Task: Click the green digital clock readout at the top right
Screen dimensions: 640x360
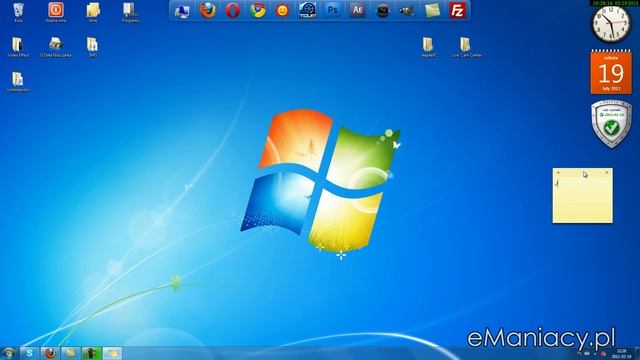Action: [615, 3]
